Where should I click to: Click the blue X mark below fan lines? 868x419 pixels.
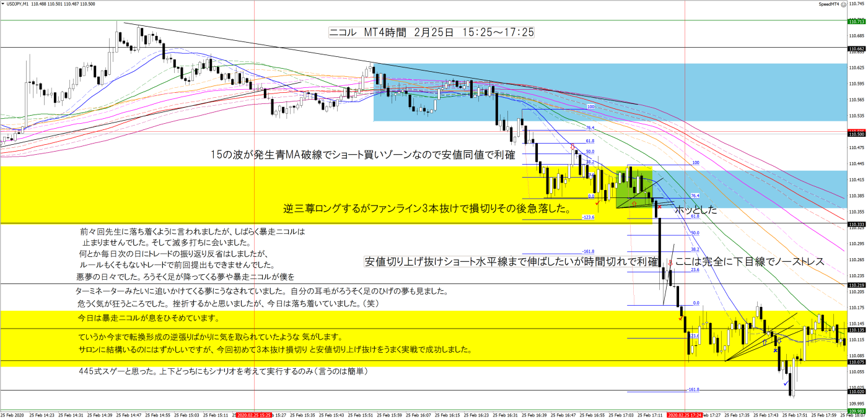pyautogui.click(x=775, y=350)
